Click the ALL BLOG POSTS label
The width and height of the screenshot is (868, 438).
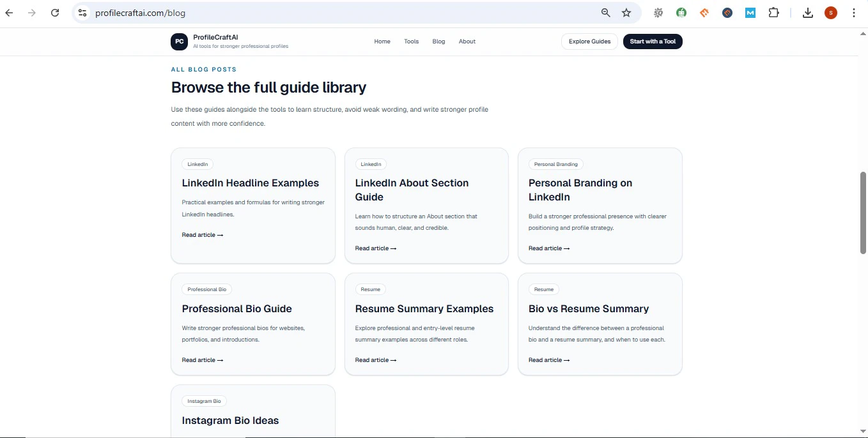[204, 70]
